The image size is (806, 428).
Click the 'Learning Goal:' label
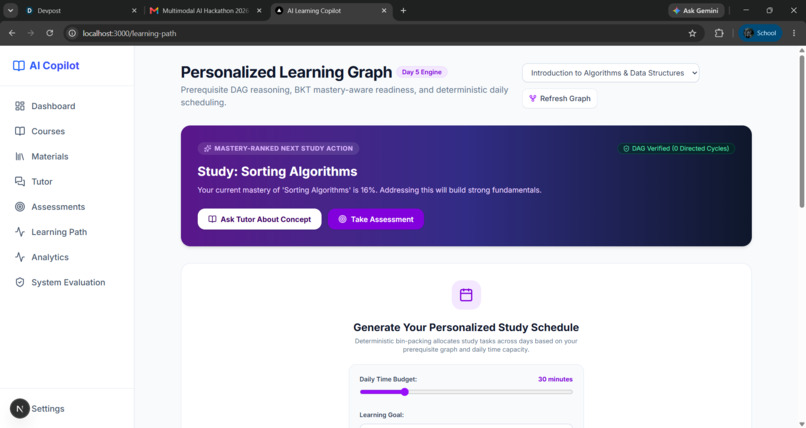click(x=381, y=415)
